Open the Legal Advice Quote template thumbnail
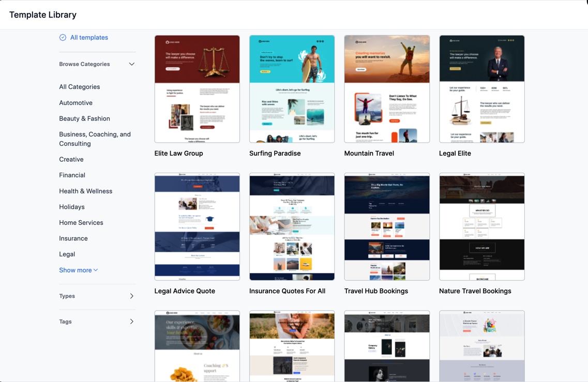Screen dimensions: 588x382 197,226
